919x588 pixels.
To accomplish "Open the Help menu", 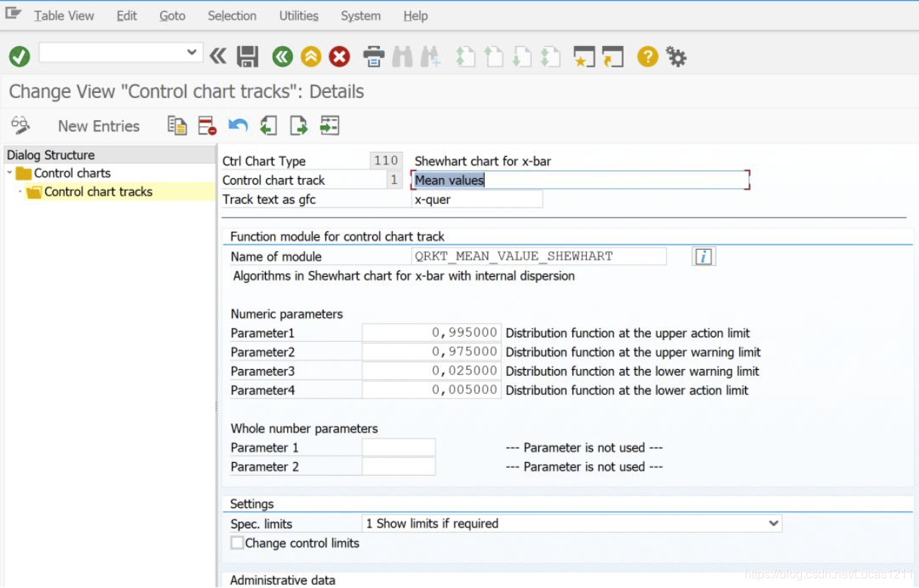I will 415,15.
